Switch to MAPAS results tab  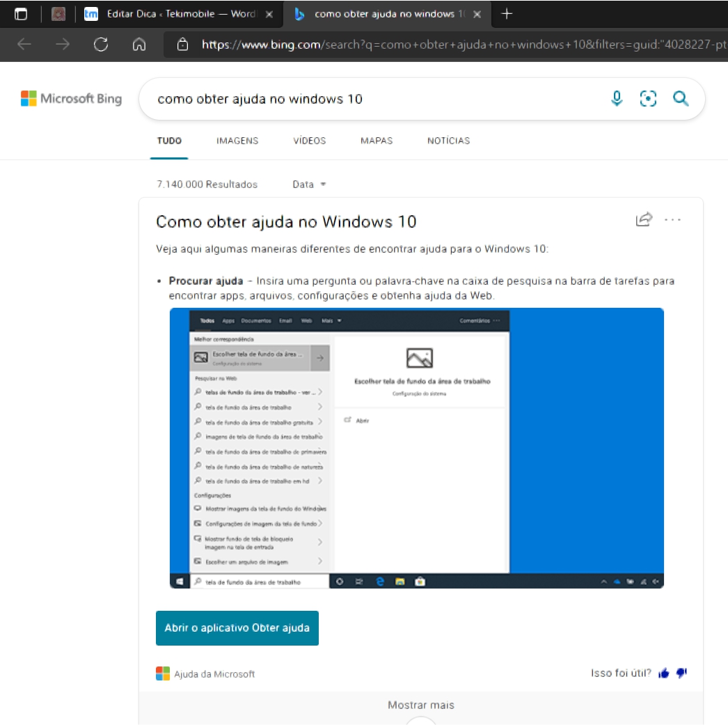[377, 141]
